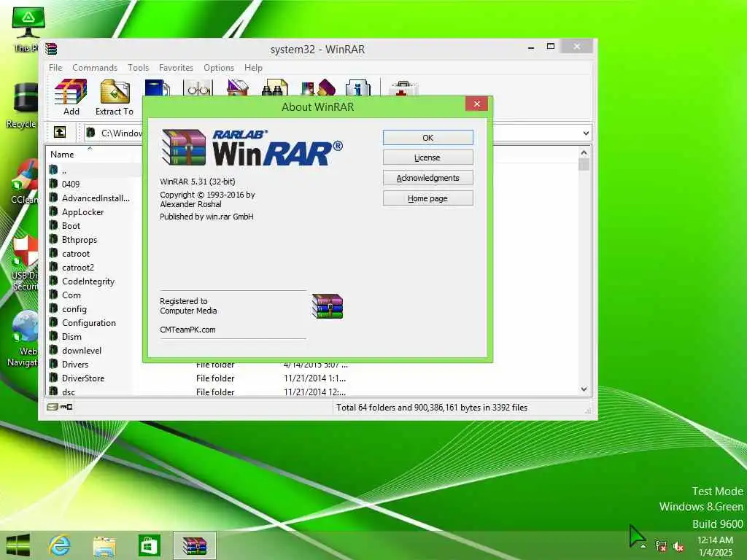Click the Find (binoculars) toolbar icon

point(275,88)
